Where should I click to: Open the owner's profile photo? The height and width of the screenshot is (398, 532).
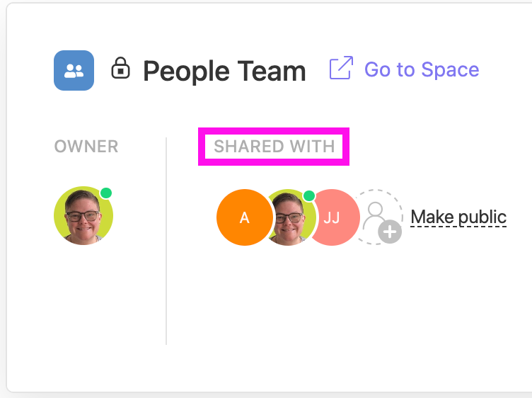[82, 216]
